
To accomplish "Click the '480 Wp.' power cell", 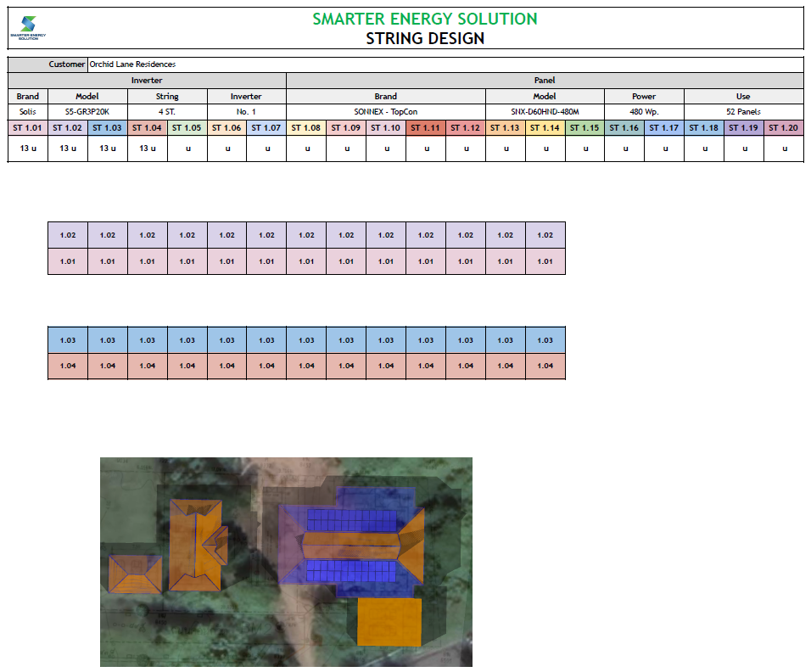I will tap(644, 112).
